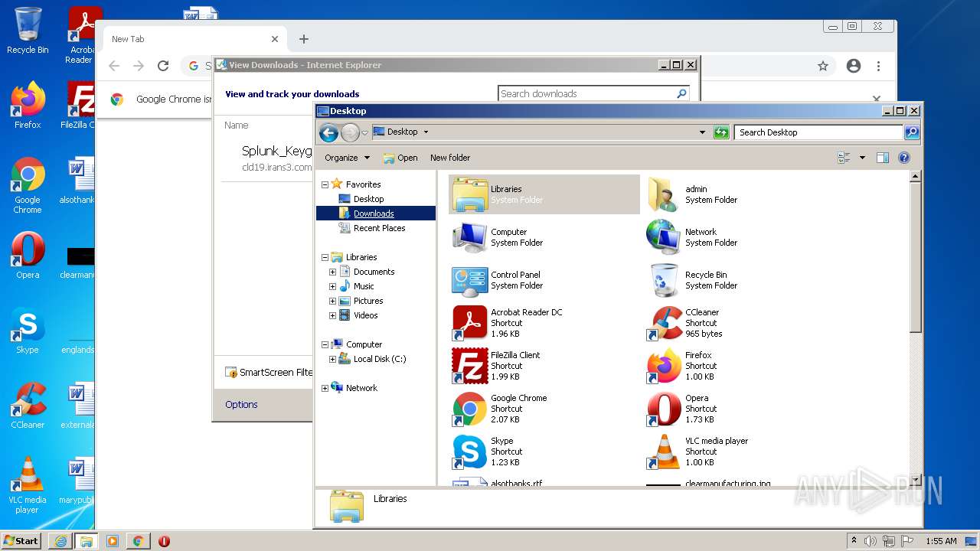980x551 pixels.
Task: Click the Change your view icon
Action: click(844, 158)
